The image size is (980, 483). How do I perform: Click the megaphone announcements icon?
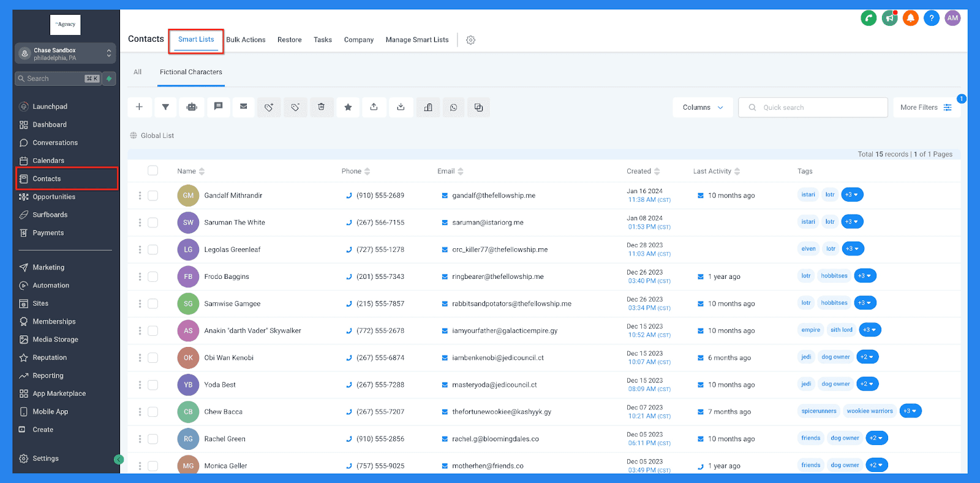click(x=890, y=18)
